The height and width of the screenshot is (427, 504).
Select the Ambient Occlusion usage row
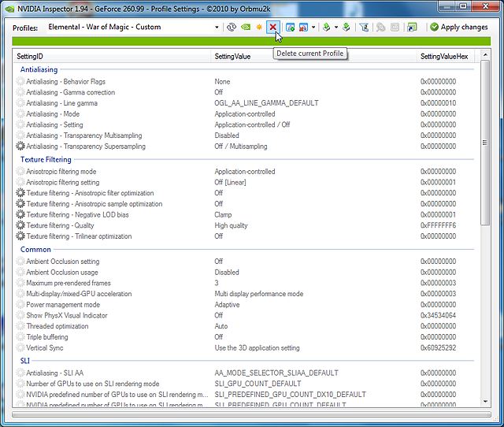[245, 273]
